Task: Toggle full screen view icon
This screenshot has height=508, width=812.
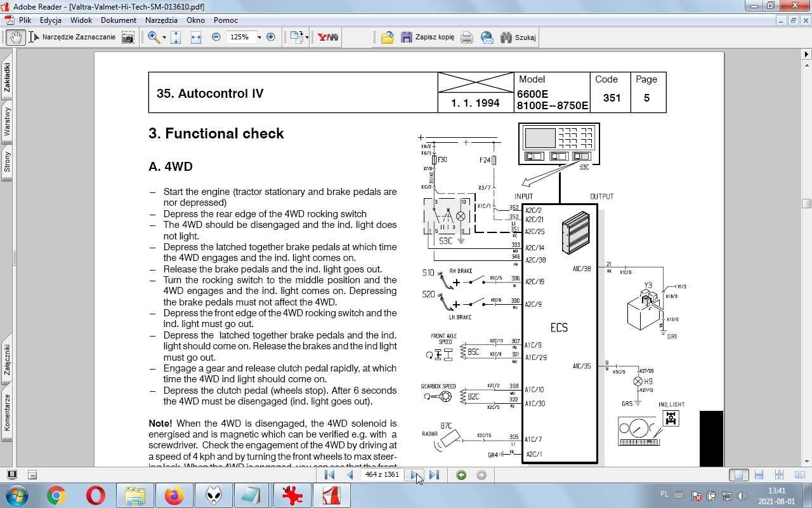Action: pyautogui.click(x=12, y=475)
